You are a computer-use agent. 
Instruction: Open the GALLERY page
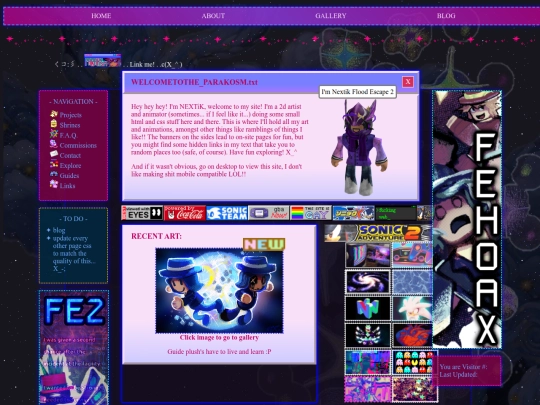click(331, 16)
